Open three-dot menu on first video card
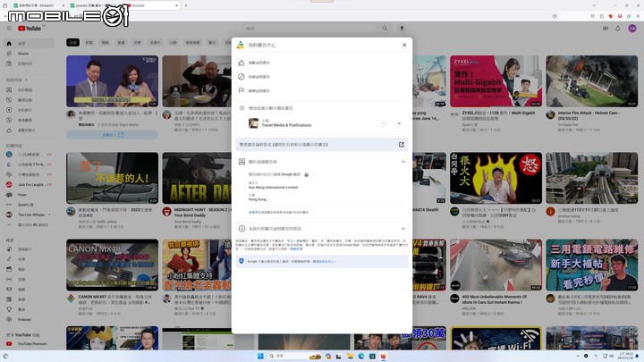The image size is (644, 362). click(x=156, y=114)
